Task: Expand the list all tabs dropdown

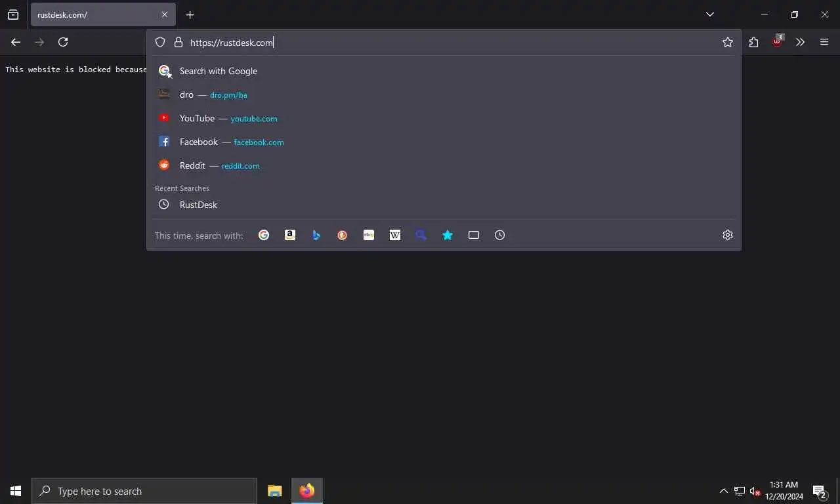Action: [710, 14]
